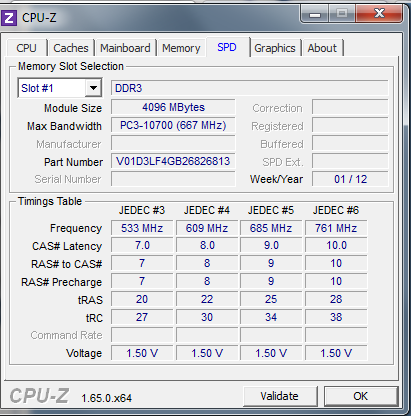Click the OK button

[x=361, y=396]
